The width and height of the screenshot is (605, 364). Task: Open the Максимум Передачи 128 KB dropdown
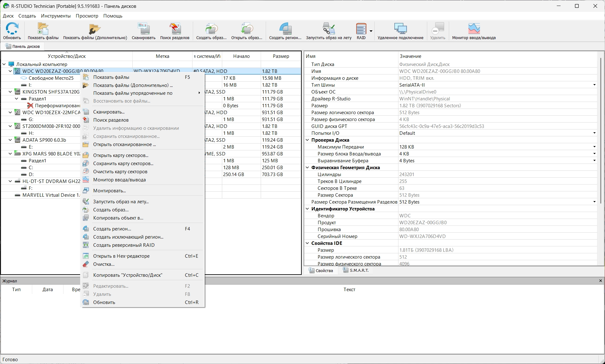pos(594,147)
